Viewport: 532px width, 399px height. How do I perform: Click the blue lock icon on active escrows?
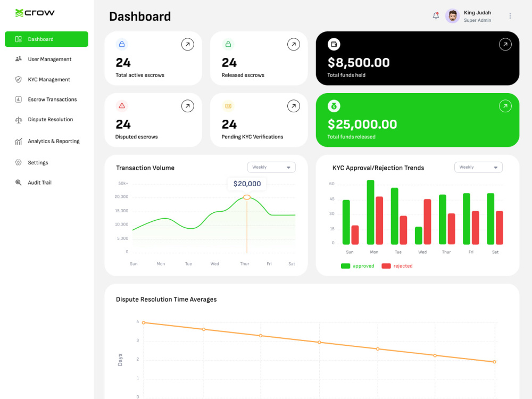pyautogui.click(x=122, y=44)
